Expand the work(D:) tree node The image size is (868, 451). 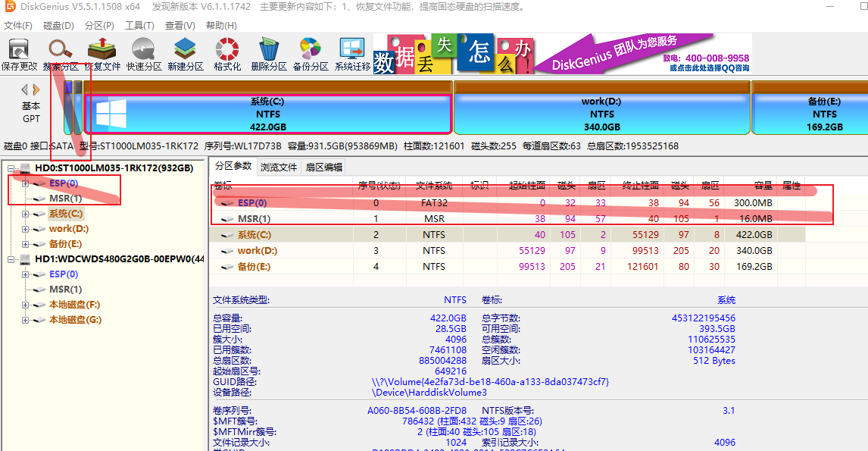(x=25, y=229)
